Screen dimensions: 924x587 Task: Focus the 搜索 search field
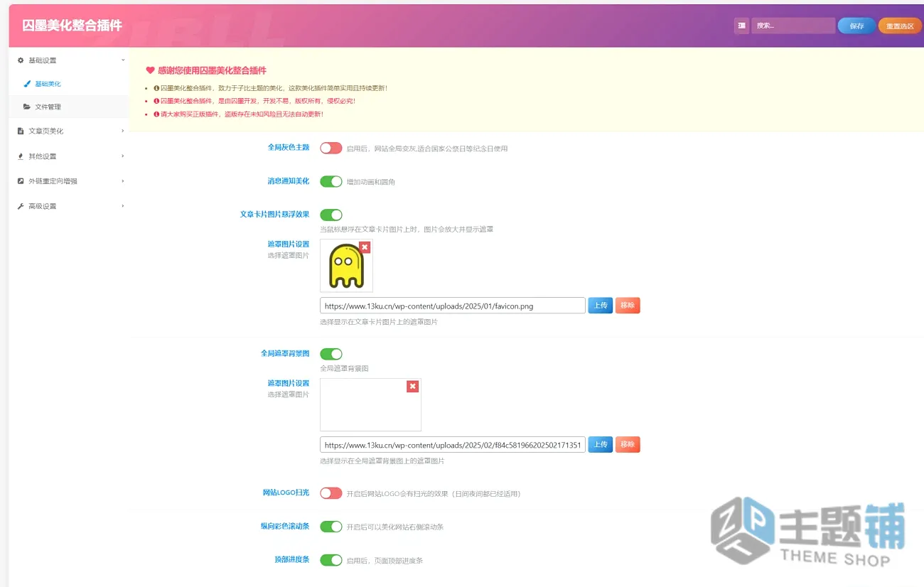pyautogui.click(x=793, y=26)
